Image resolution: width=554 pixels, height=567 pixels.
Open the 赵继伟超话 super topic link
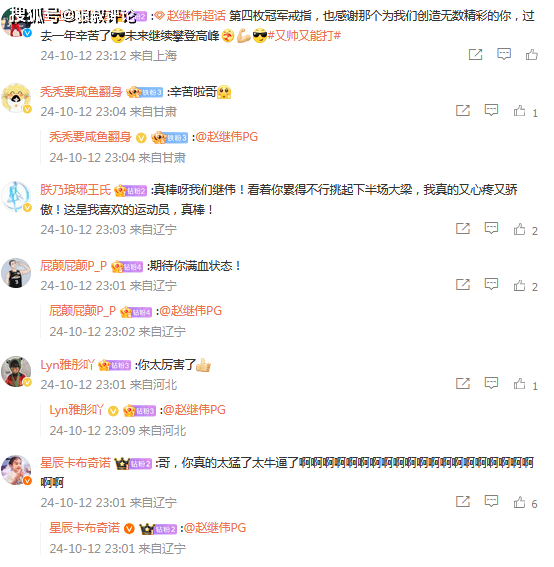coord(196,16)
